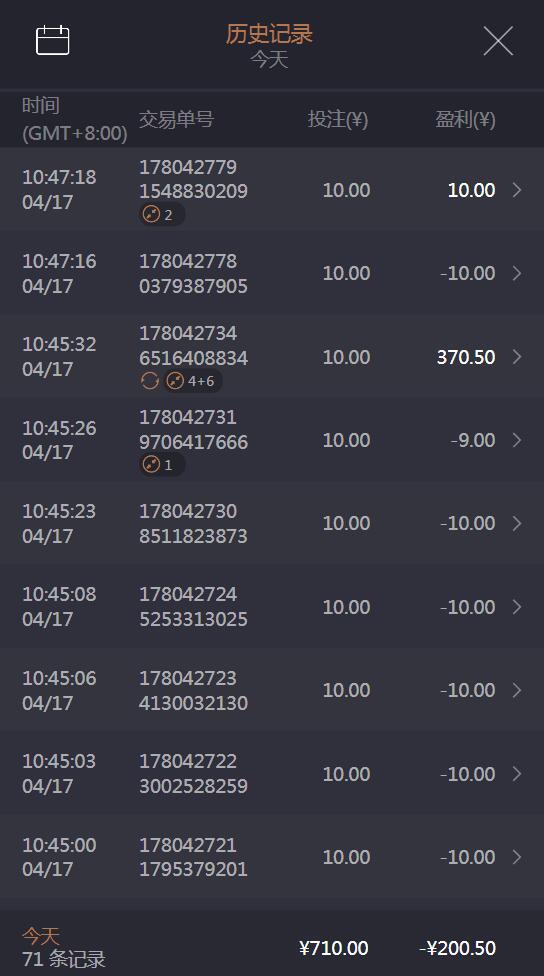Click the circular repeat icon on the 370.50 record
Screen dimensions: 544x976
tap(149, 381)
